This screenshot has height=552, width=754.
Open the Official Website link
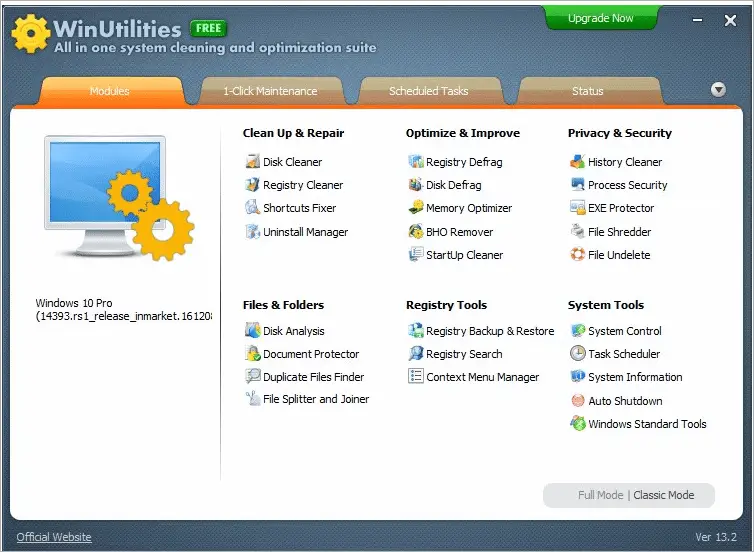pos(54,537)
